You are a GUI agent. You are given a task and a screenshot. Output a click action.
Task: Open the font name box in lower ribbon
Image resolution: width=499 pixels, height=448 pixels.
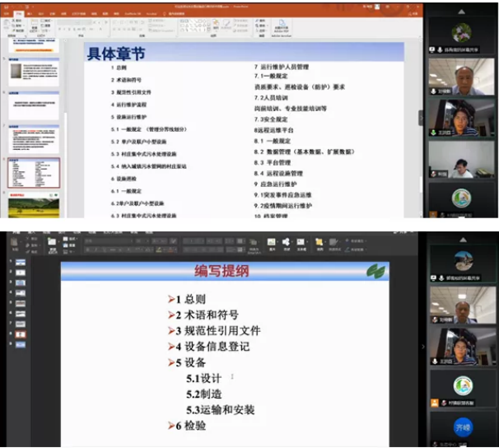click(109, 241)
